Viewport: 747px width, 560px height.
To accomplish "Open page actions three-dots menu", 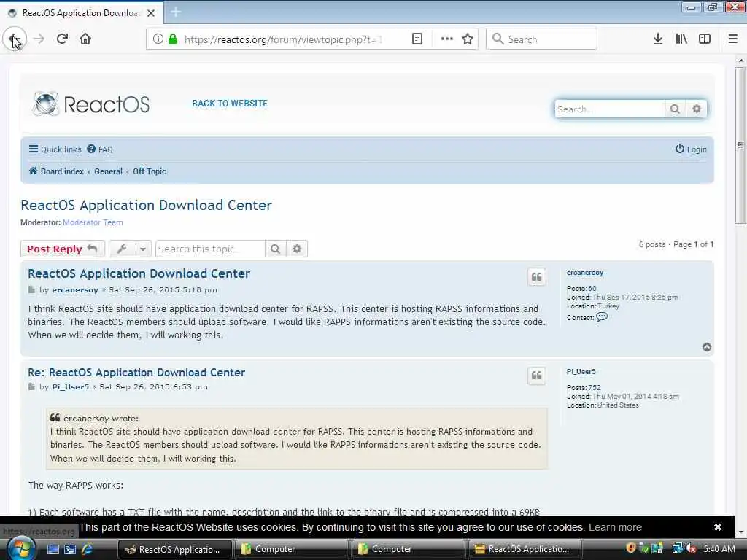I will coord(447,39).
